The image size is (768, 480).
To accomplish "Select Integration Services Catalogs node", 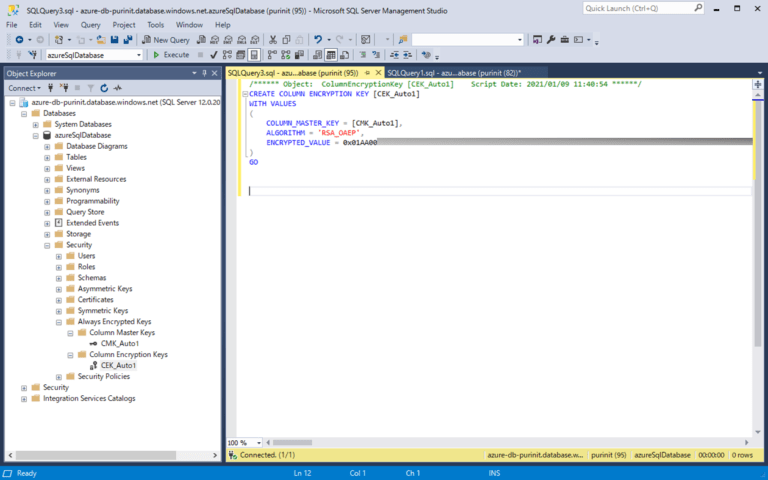I will (x=89, y=398).
